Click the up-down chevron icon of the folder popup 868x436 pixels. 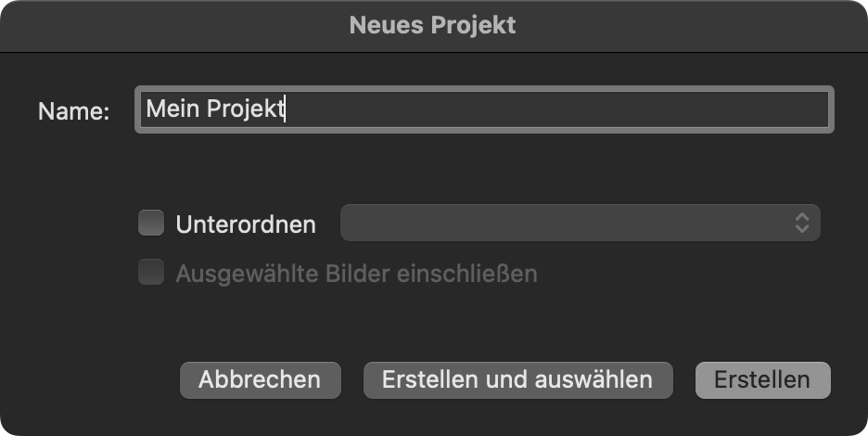click(802, 223)
